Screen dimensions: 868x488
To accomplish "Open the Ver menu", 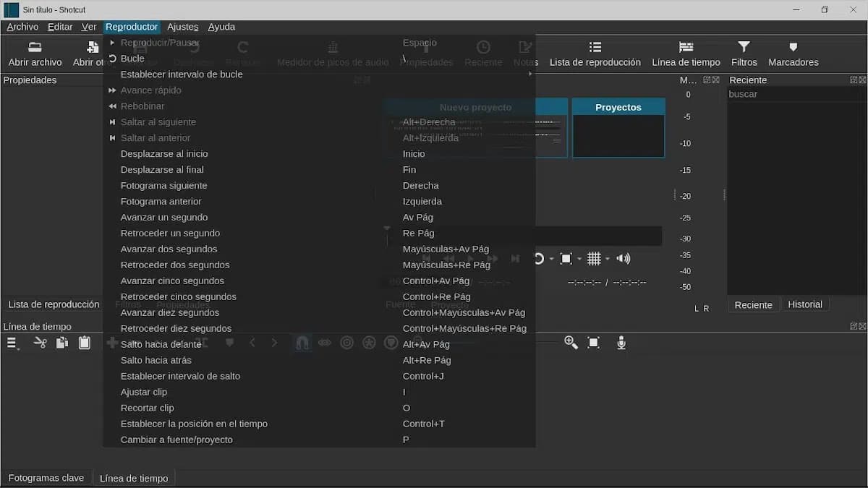I will coord(89,27).
